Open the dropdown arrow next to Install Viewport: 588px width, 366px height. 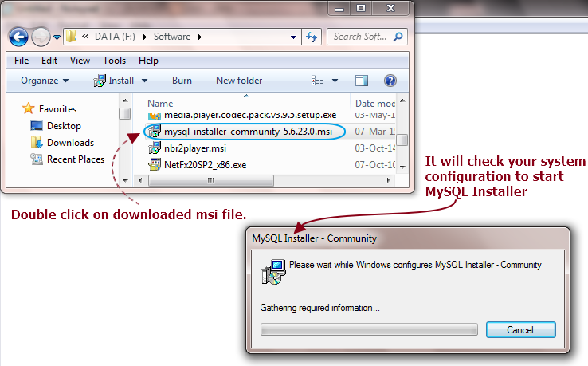coord(144,81)
